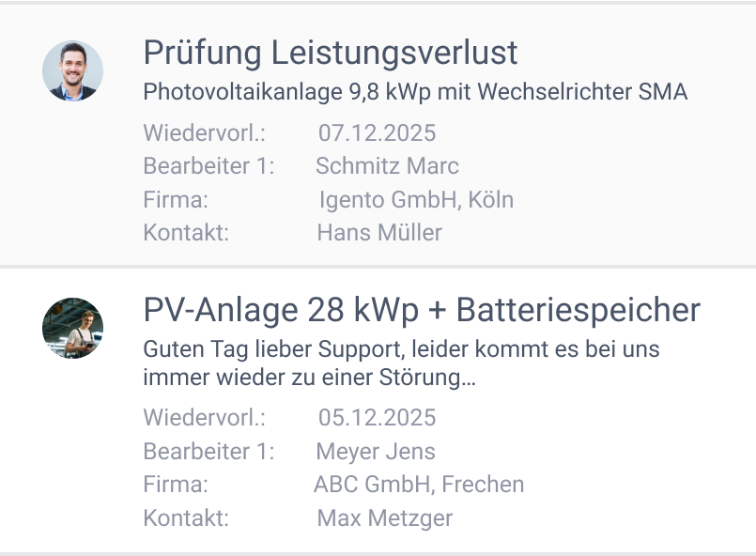Click the Kontakt label on the first ticket
This screenshot has height=556, width=756.
coord(185,233)
